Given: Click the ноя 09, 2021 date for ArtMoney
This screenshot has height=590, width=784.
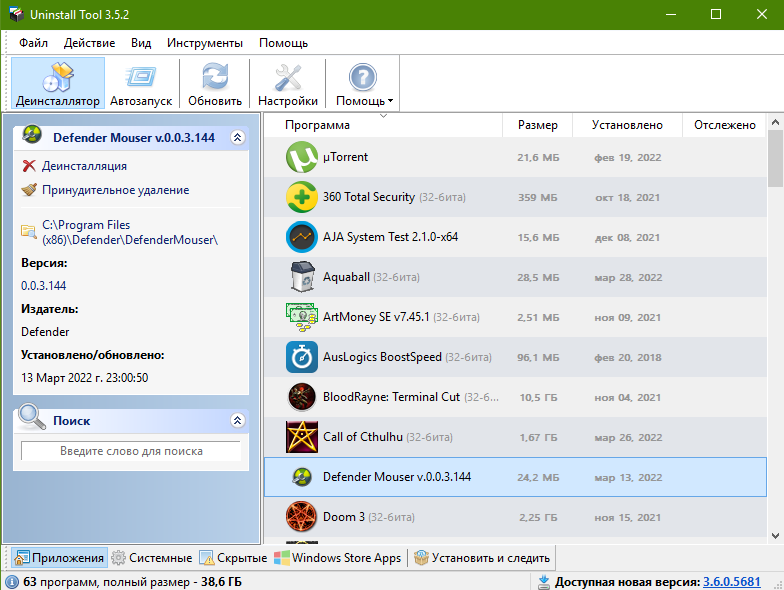Looking at the screenshot, I should (628, 318).
